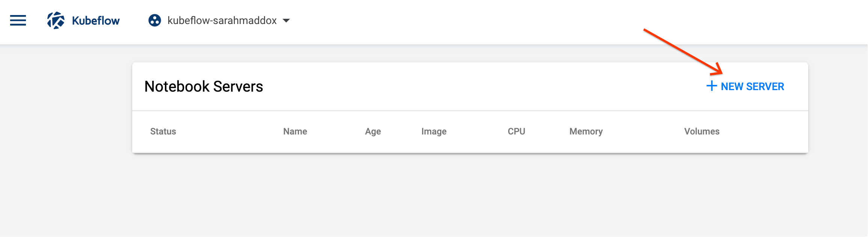Select the CPU column header
868x237 pixels.
click(516, 131)
